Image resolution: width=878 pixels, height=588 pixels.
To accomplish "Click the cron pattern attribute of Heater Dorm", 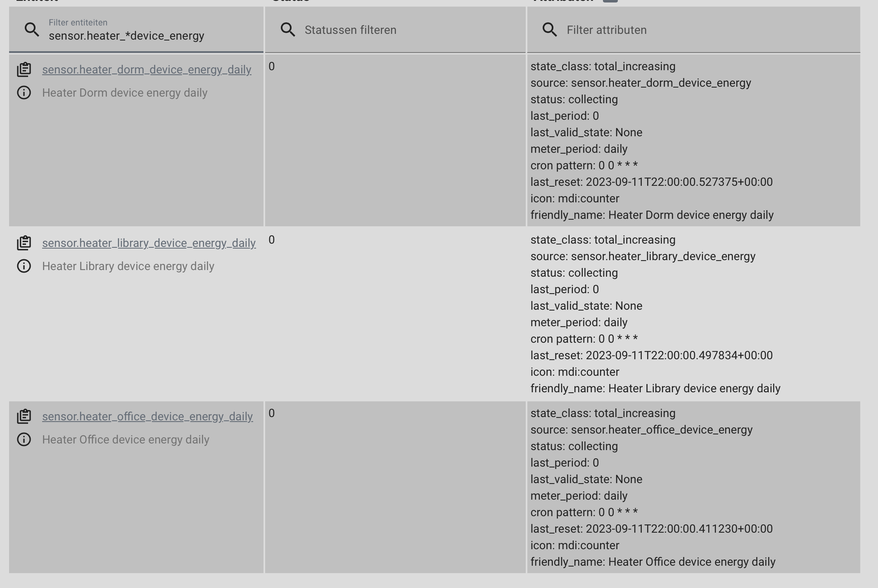I will (584, 165).
